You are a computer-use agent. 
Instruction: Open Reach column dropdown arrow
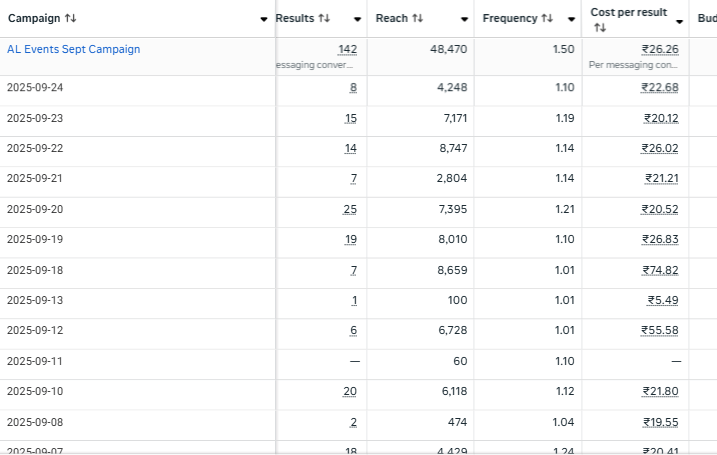point(465,20)
